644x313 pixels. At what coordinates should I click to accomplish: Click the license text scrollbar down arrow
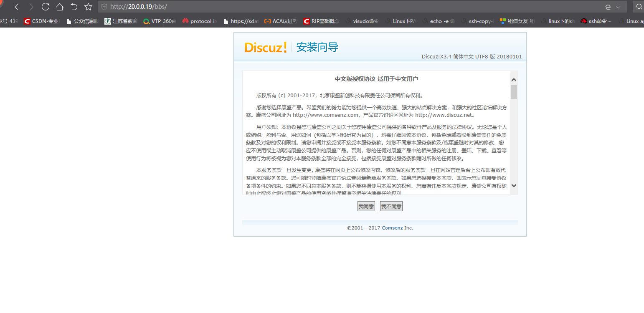tap(514, 186)
